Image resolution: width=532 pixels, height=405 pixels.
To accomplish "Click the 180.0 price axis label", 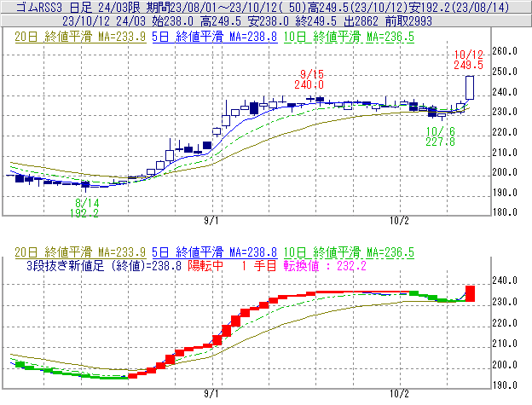I will [505, 212].
